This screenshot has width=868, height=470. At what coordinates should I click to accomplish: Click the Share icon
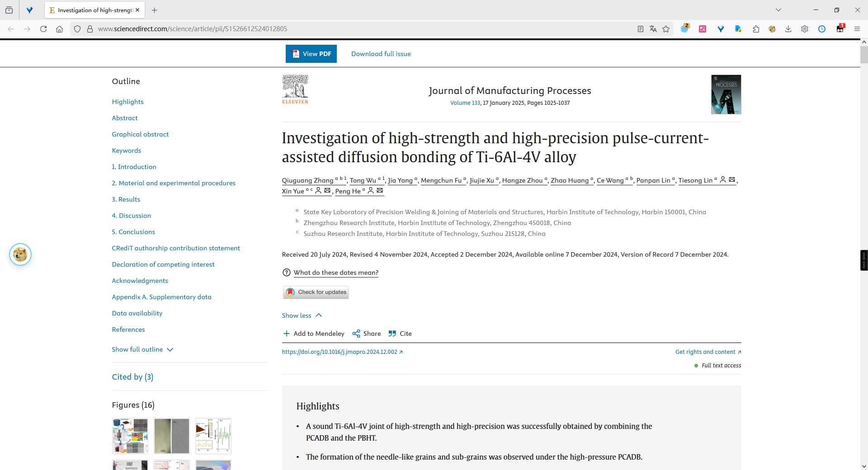(356, 334)
